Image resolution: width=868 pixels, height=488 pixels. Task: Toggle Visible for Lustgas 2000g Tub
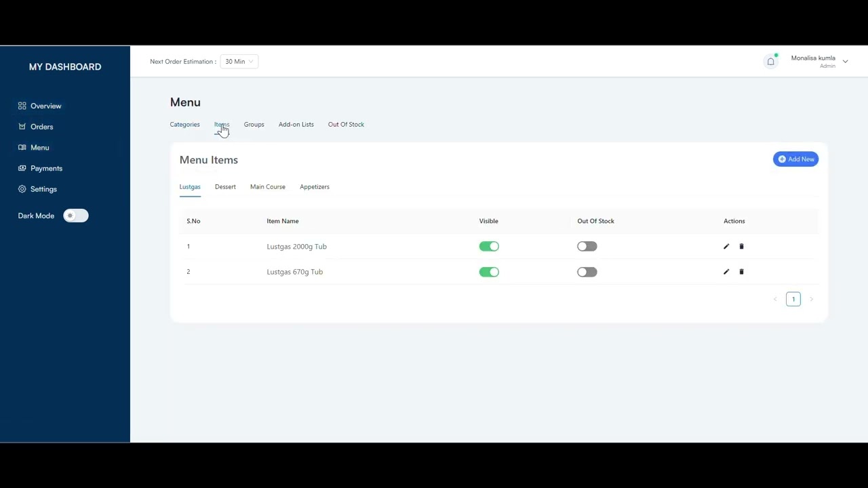pyautogui.click(x=489, y=247)
